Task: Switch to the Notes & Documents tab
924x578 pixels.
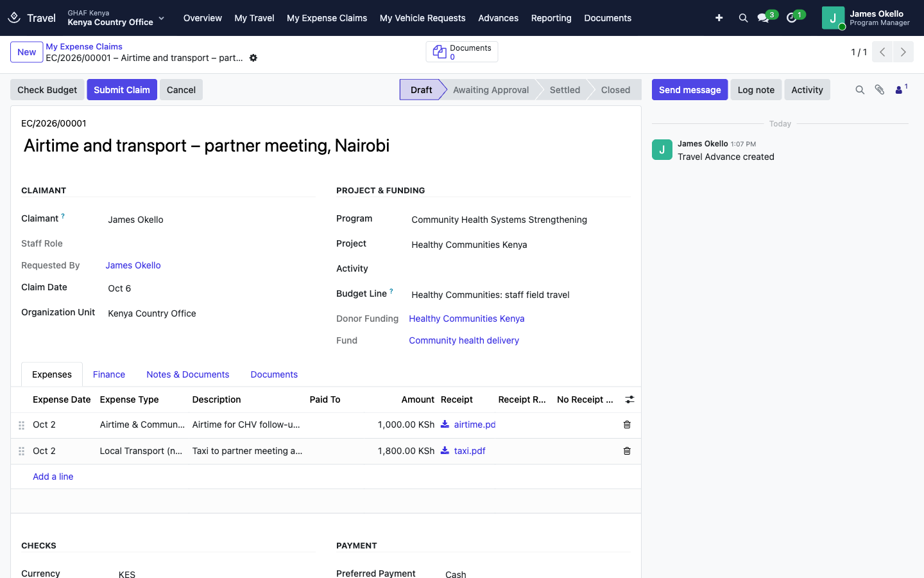Action: [x=187, y=374]
